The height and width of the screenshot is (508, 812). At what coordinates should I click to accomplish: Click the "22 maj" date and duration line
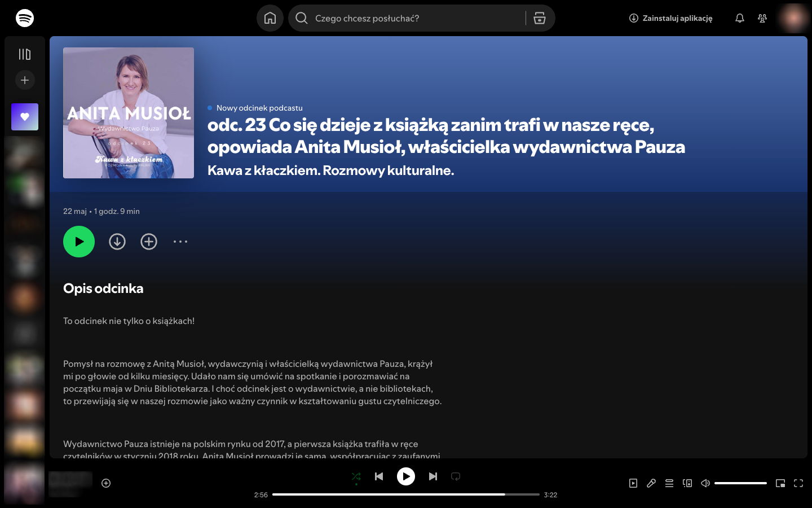coord(101,211)
